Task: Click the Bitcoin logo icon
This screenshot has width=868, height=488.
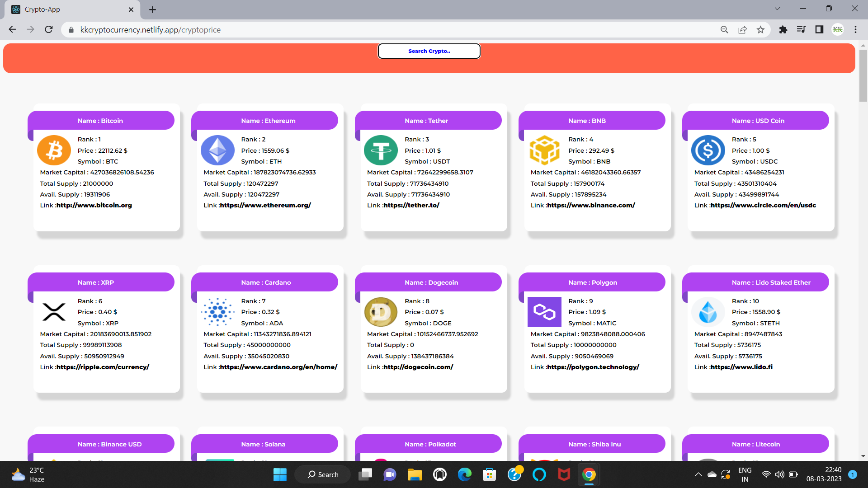Action: coord(54,150)
